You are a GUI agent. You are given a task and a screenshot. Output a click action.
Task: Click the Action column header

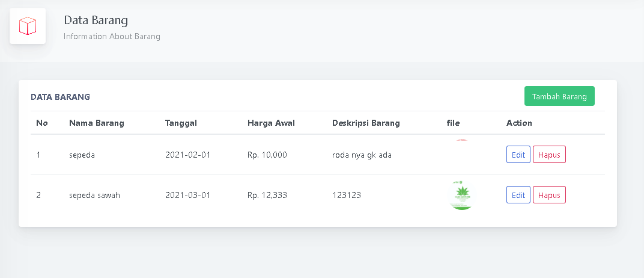tap(519, 123)
